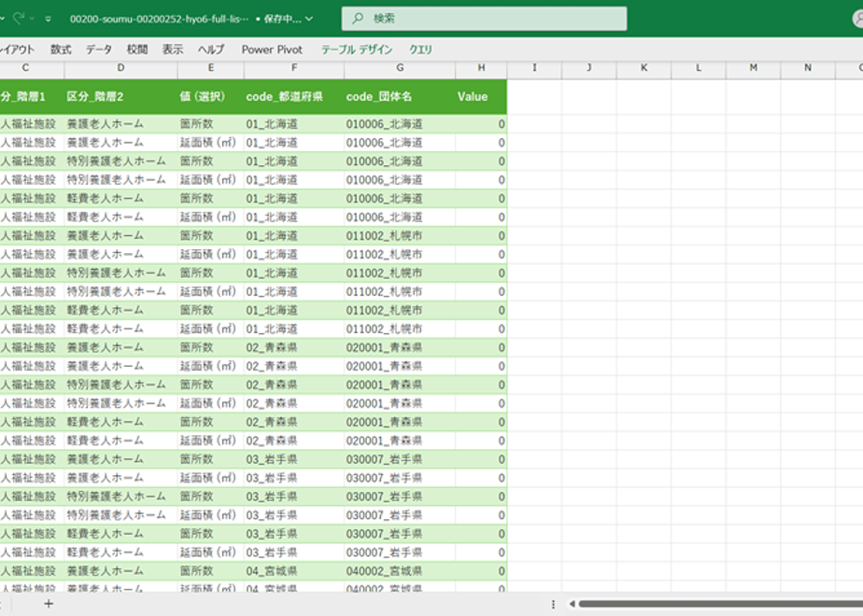The width and height of the screenshot is (863, 616).
Task: Select first 02_青森県 cell in column F
Action: coord(294,347)
